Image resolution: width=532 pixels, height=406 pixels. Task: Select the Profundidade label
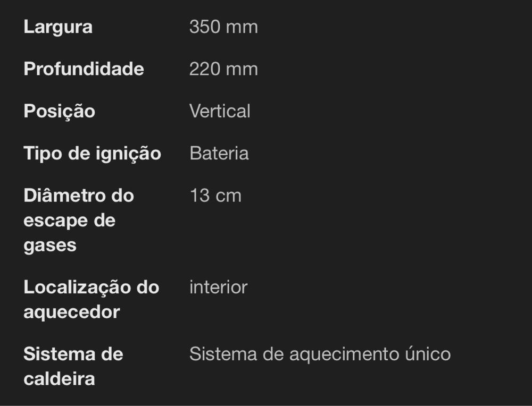tap(84, 69)
